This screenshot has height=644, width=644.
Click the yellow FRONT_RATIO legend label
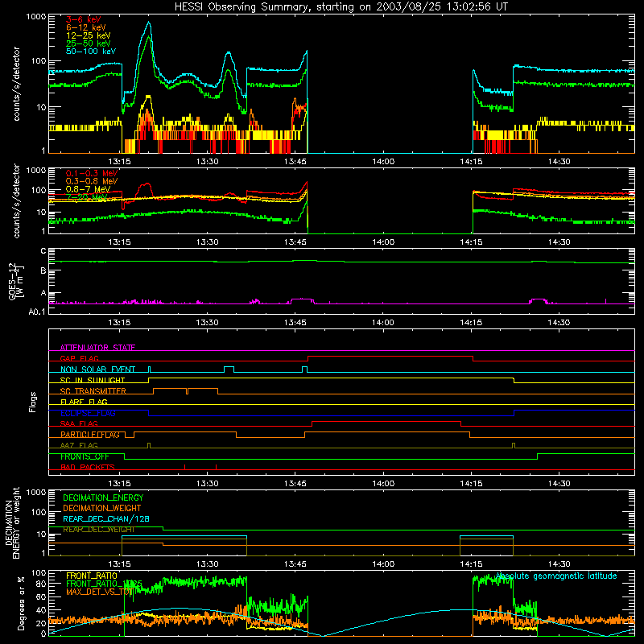(x=92, y=576)
